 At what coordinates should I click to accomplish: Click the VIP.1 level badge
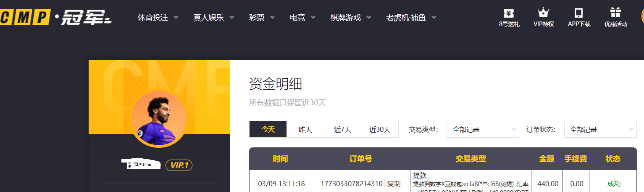(179, 165)
